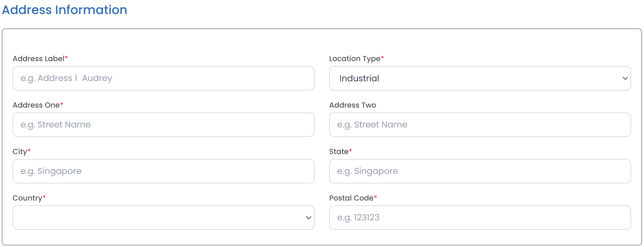Image resolution: width=644 pixels, height=247 pixels.
Task: Click into the City input box
Action: tap(163, 171)
